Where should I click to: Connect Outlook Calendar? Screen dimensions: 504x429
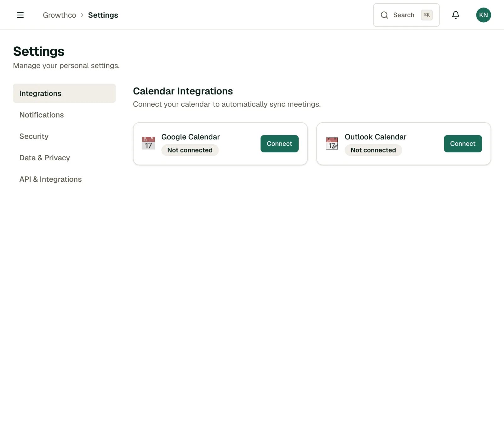click(463, 144)
